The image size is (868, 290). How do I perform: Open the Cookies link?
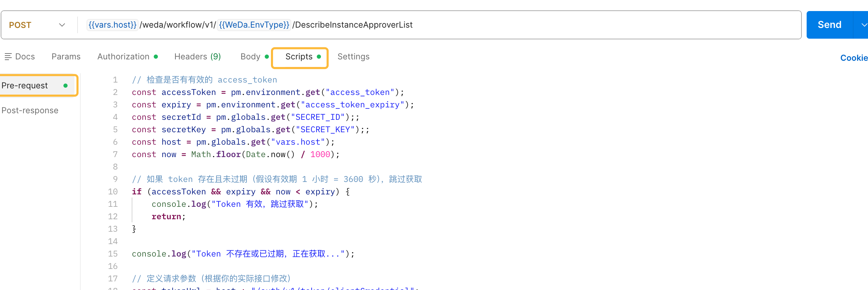[x=854, y=58]
